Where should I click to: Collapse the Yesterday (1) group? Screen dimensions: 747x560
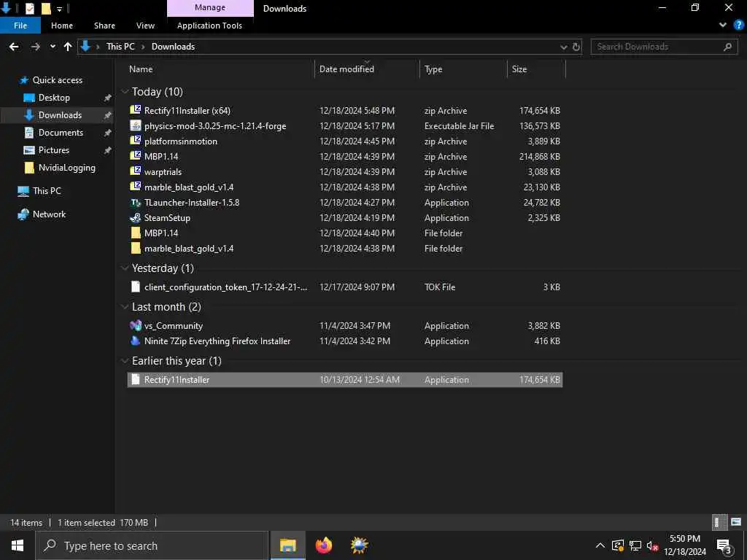[x=125, y=268]
